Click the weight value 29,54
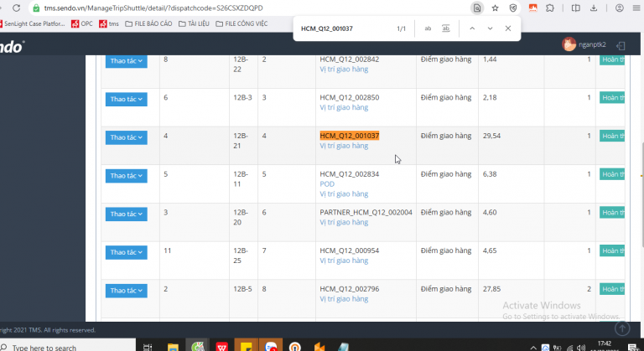 (x=491, y=136)
